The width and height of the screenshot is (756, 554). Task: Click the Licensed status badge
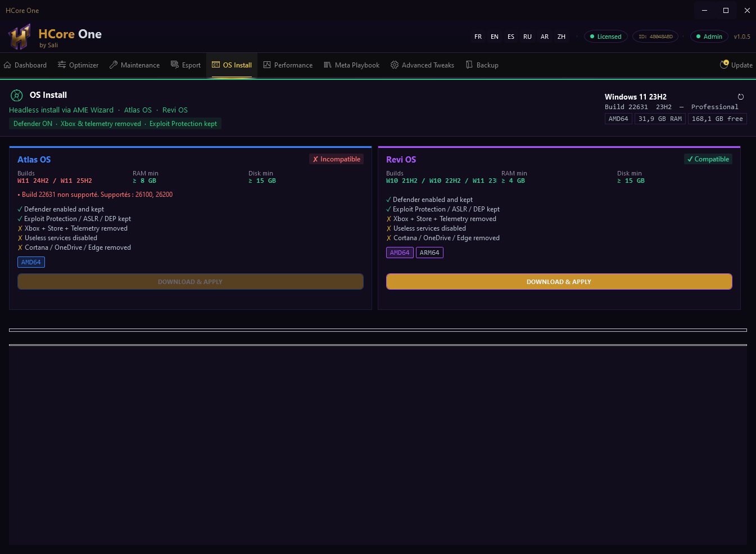click(606, 37)
